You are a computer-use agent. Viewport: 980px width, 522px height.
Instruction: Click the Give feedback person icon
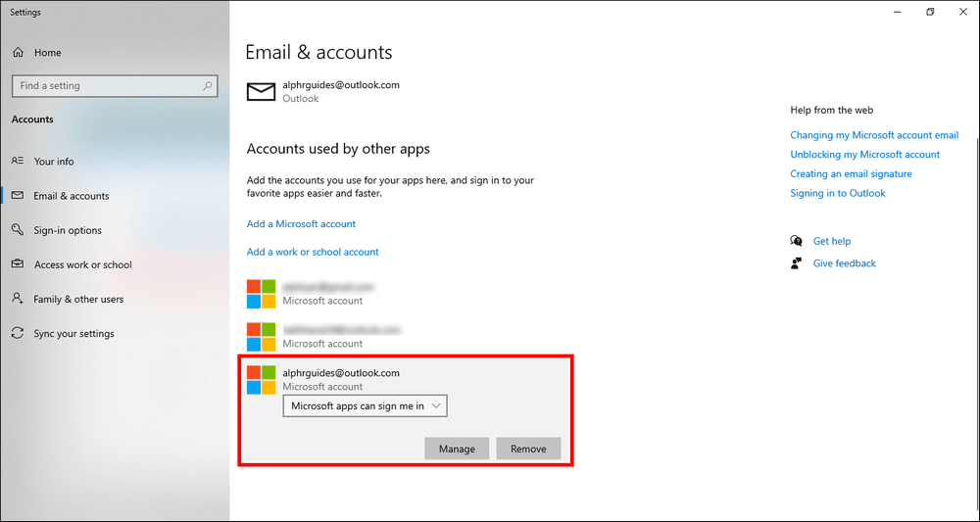point(796,263)
